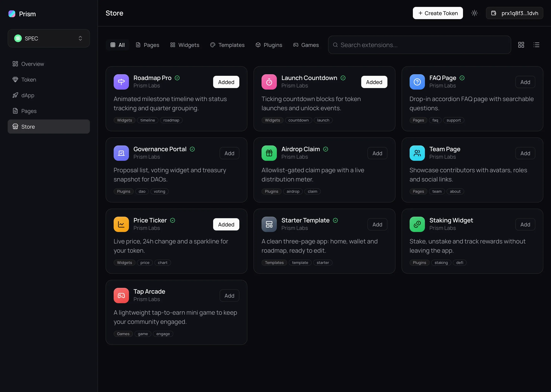The image size is (551, 392).
Task: Click the support tag on FAQ Page
Action: click(454, 120)
